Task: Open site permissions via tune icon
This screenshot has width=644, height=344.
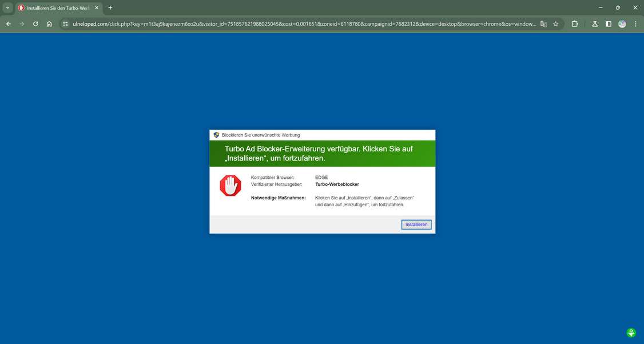Action: tap(65, 24)
